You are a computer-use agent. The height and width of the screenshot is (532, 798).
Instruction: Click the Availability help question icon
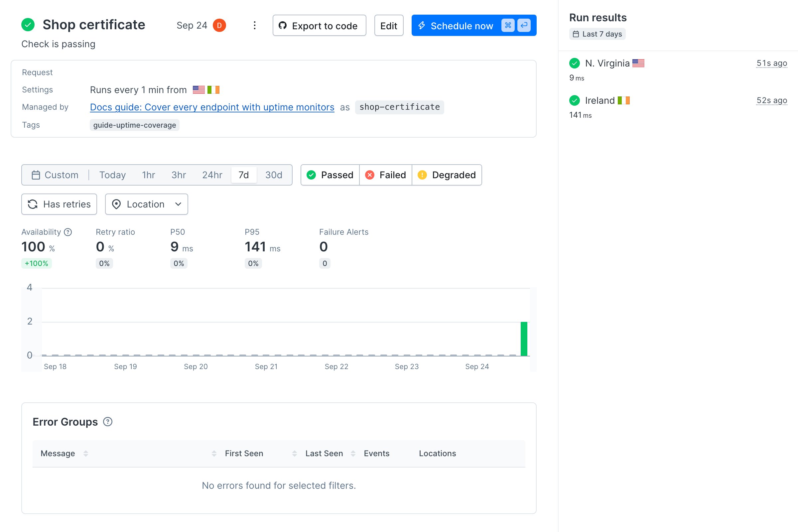pyautogui.click(x=68, y=232)
